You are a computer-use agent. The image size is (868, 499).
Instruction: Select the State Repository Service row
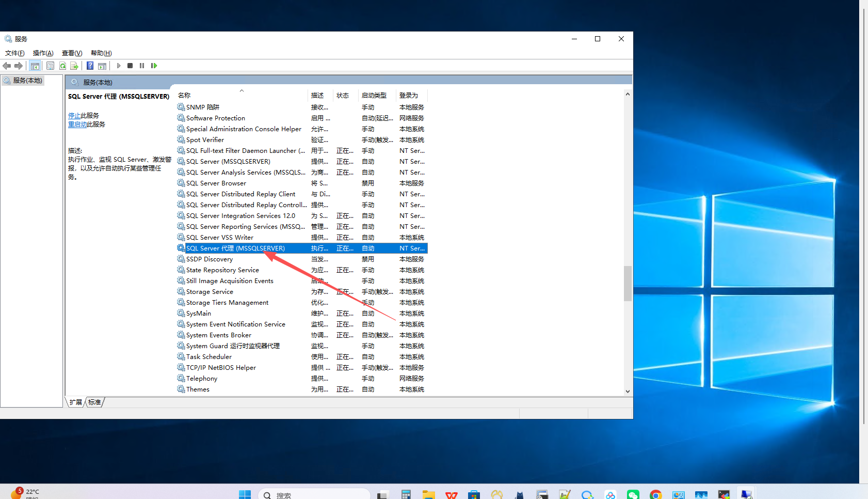(x=302, y=270)
